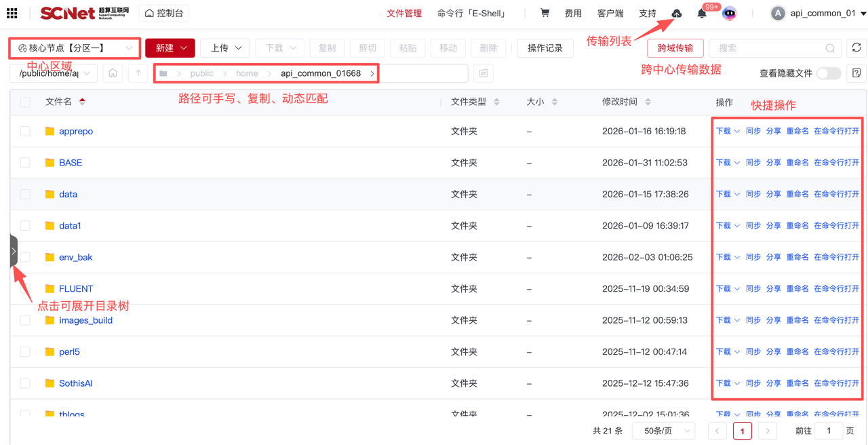Select all files with header checkbox
Image resolution: width=868 pixels, height=445 pixels.
25,102
